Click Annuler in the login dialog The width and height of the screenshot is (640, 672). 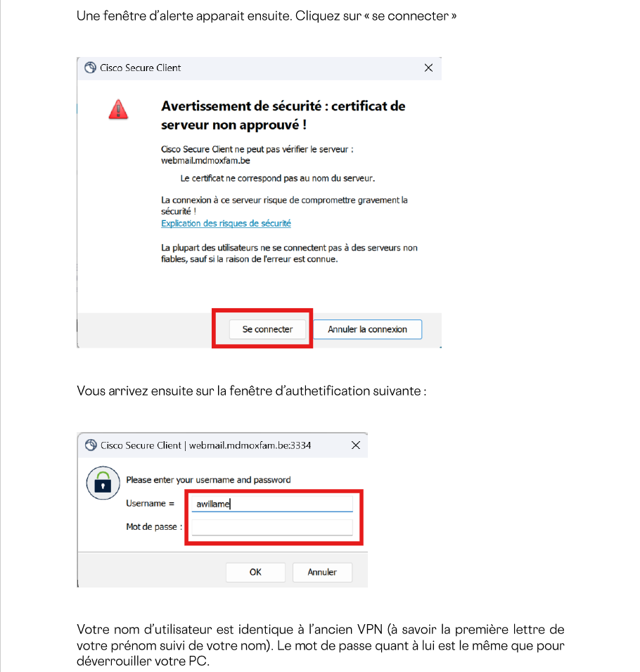[322, 572]
